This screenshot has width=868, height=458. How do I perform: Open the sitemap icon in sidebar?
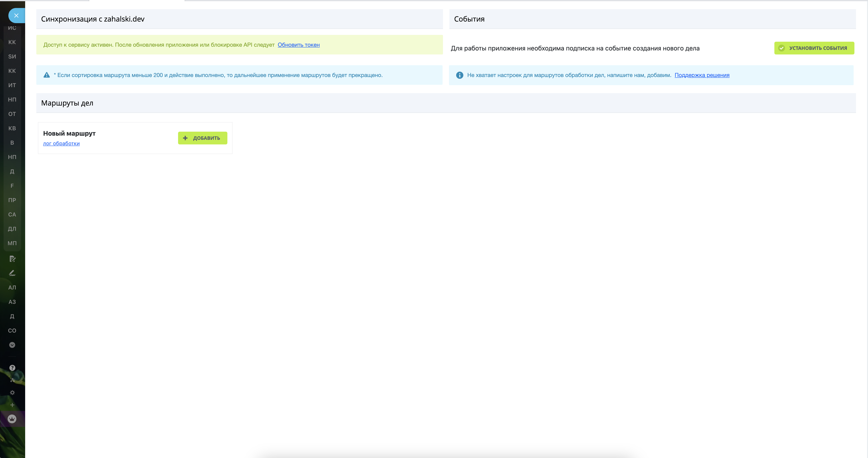coord(12,380)
